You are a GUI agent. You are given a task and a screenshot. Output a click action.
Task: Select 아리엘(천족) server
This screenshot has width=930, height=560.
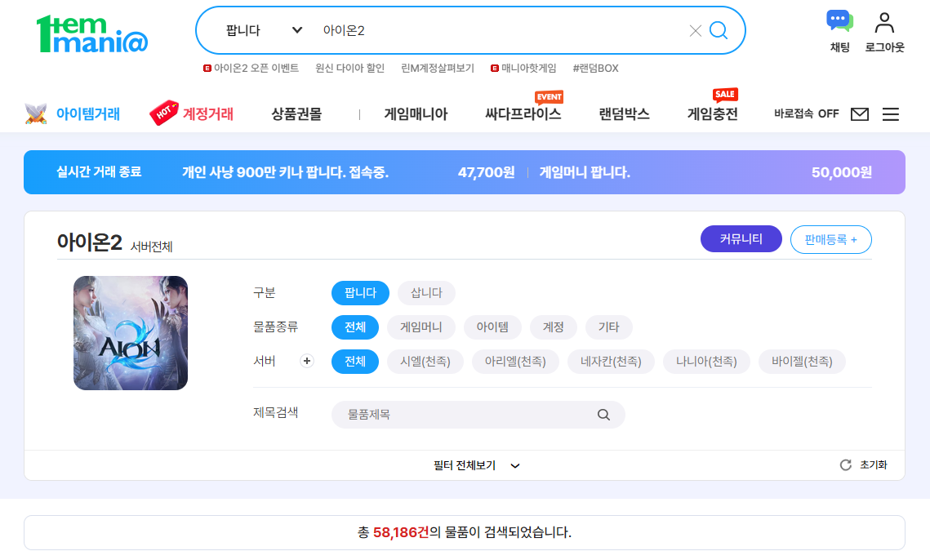(x=515, y=362)
